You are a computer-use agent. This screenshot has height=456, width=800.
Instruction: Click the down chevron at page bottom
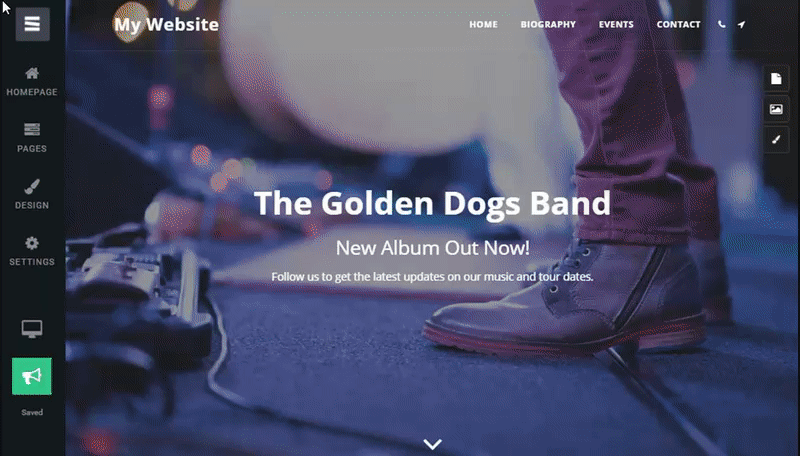(x=433, y=444)
